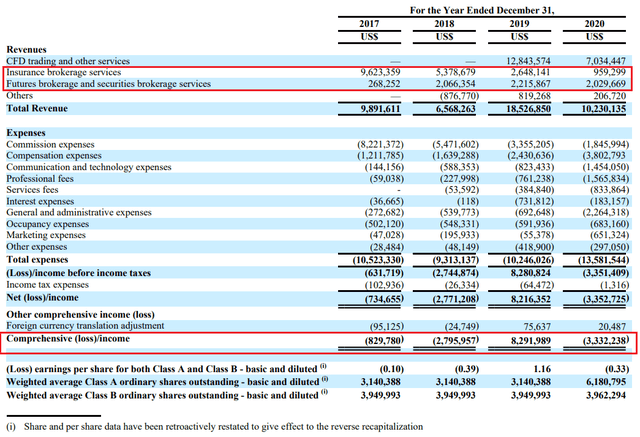Select 'Other comprehensive income (loss)' heading
The image size is (640, 437).
[80, 315]
